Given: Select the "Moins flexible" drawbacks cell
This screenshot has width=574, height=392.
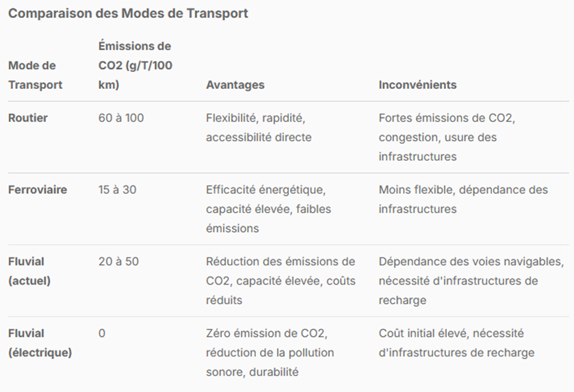Looking at the screenshot, I should pyautogui.click(x=463, y=199).
